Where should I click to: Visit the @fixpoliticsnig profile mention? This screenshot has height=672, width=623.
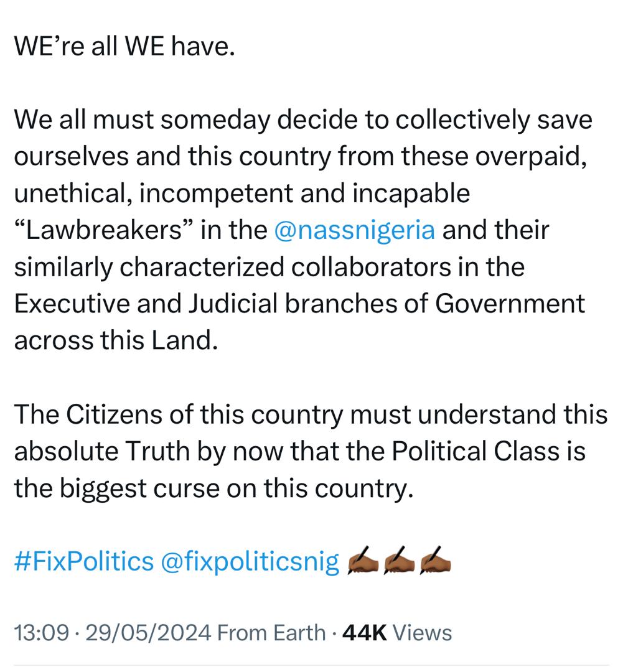tap(250, 561)
